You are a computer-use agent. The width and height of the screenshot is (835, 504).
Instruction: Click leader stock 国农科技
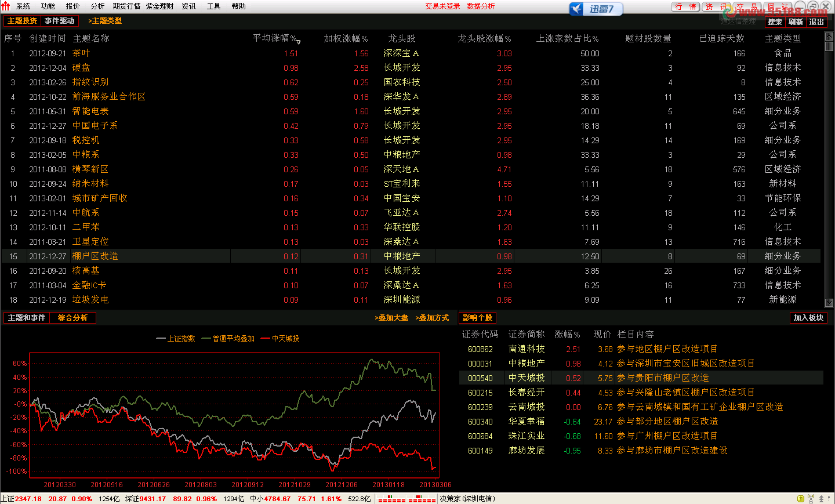click(402, 82)
